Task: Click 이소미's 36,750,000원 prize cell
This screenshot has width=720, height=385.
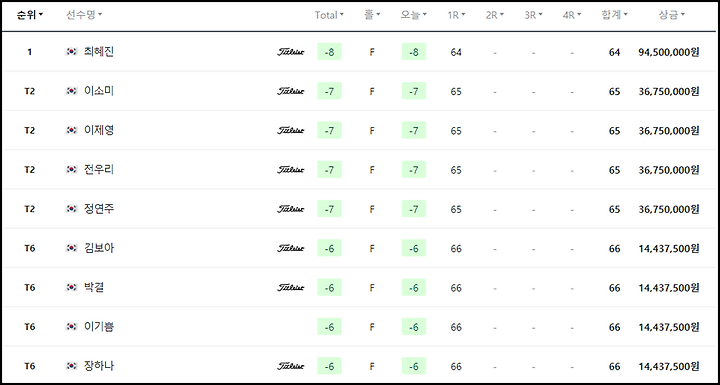Action: (669, 91)
